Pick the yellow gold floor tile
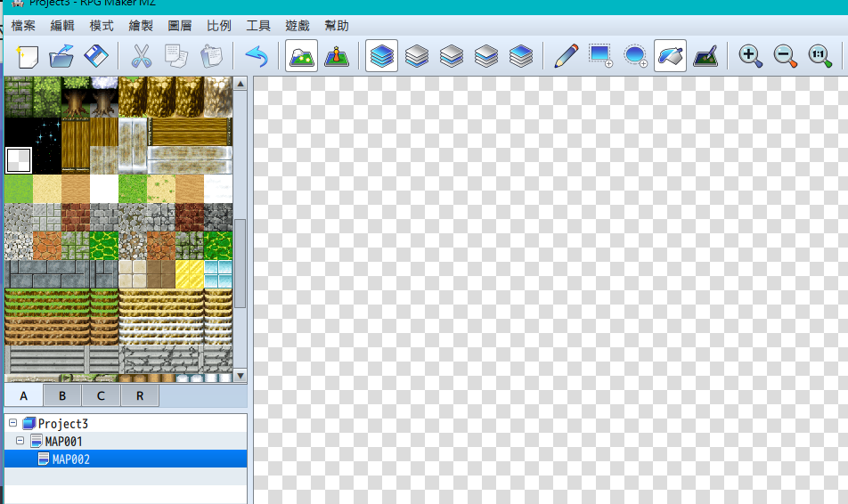The width and height of the screenshot is (848, 504). 189,274
